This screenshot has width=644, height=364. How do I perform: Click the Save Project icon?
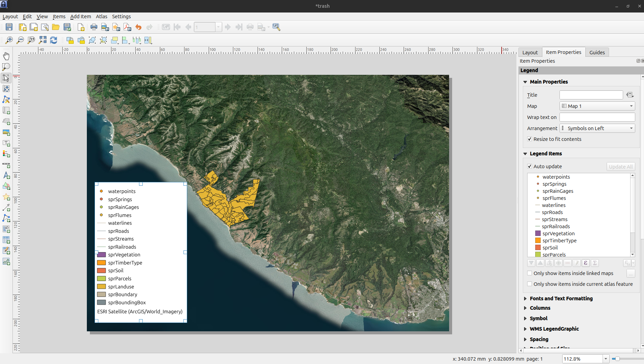pos(9,27)
